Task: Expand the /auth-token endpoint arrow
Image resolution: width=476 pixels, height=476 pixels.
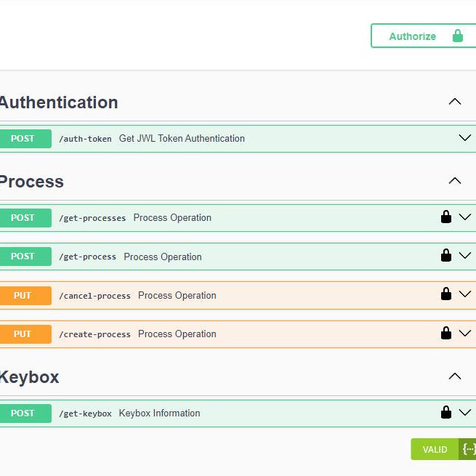Action: pyautogui.click(x=465, y=138)
